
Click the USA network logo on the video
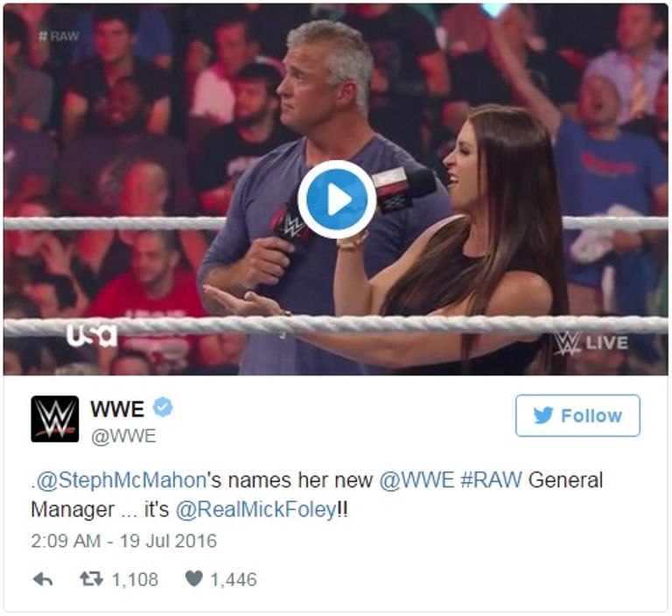92,335
